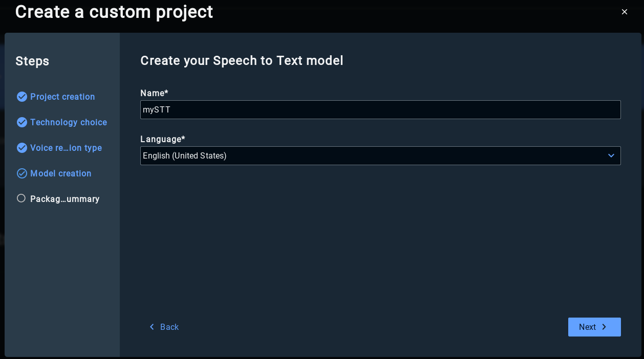Switch to the Package summary step label
This screenshot has height=359, width=644.
pyautogui.click(x=65, y=199)
